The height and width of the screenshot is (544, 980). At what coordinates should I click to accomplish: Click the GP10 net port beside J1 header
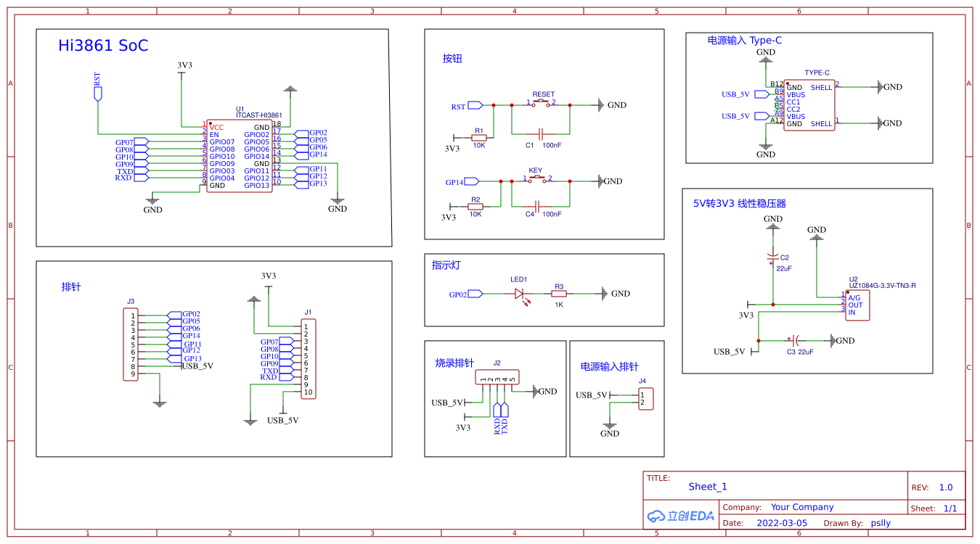(278, 356)
